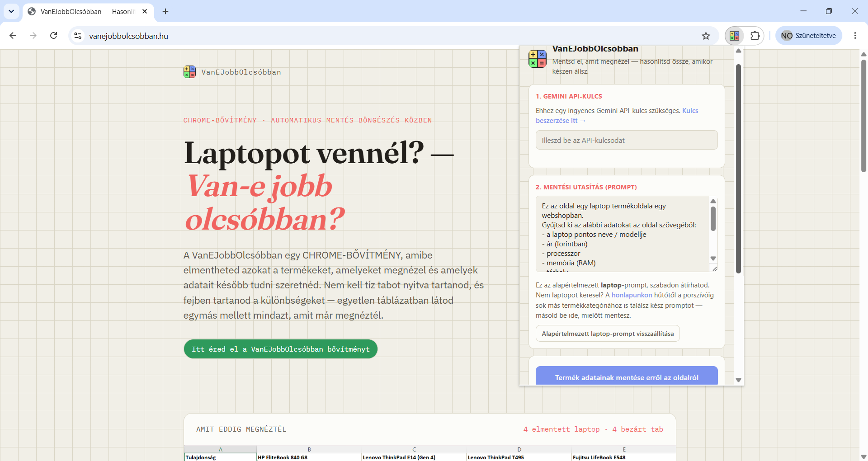The height and width of the screenshot is (461, 868).
Task: Open site information icon in address bar
Action: pyautogui.click(x=78, y=36)
